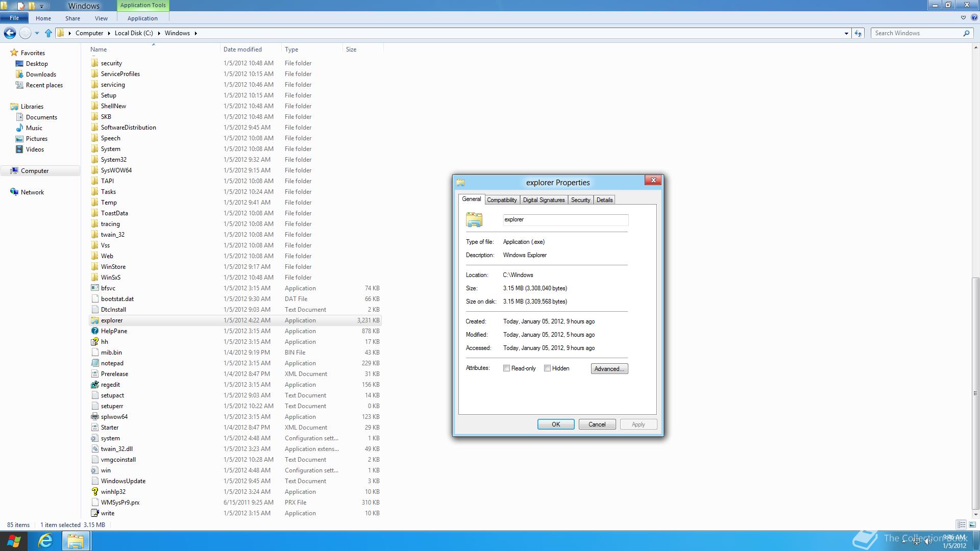Screen dimensions: 980x551
Task: Expand the arrow after Local Disk (C:)
Action: (159, 33)
